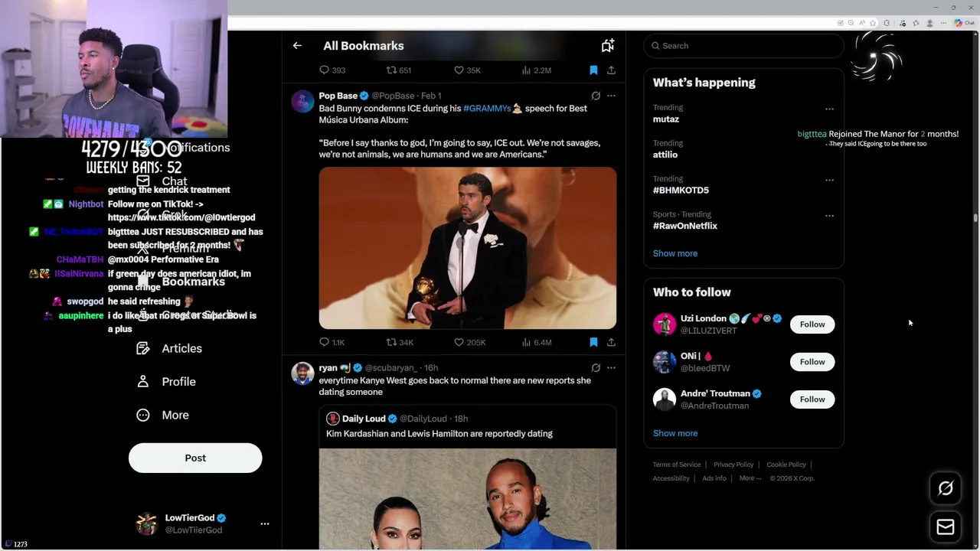980x551 pixels.
Task: Open the Messages envelope floating button
Action: pos(946,527)
